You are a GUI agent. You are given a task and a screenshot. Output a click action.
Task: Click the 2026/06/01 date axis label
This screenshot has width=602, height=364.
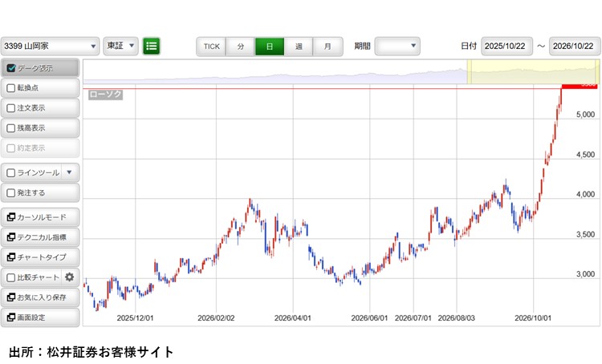coord(370,318)
